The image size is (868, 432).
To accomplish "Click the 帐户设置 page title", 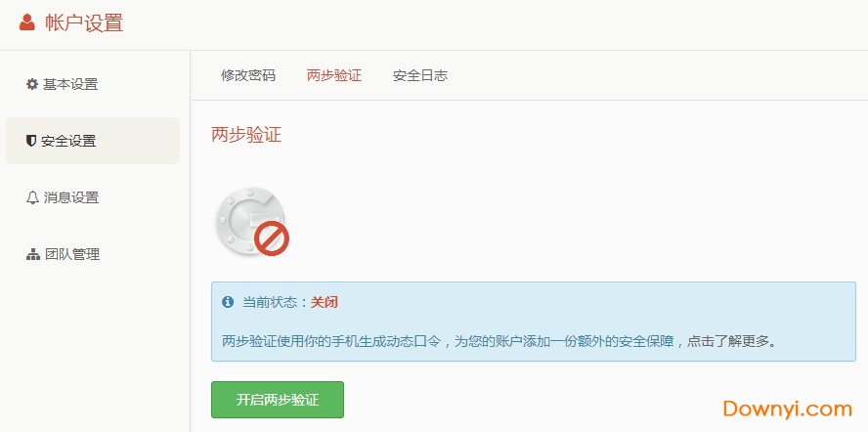I will click(84, 23).
